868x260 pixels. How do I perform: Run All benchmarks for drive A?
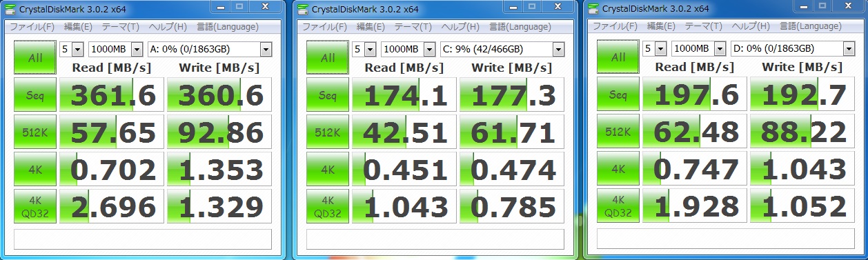(x=35, y=58)
